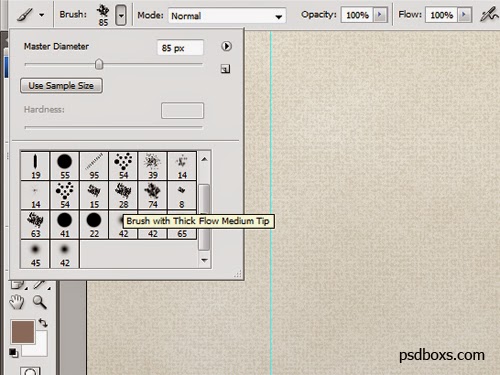Select the size 74 splatter brush
Screen dimensions: 500x375
tap(153, 195)
